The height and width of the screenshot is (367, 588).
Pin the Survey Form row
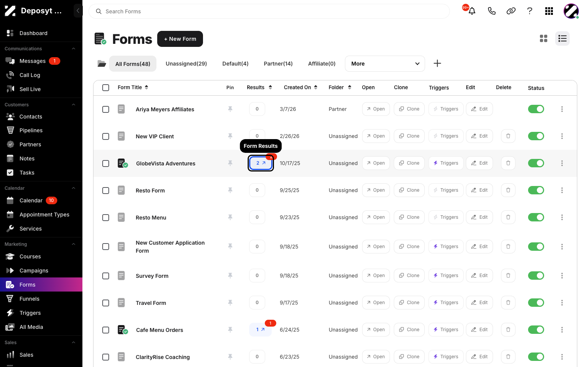point(230,276)
